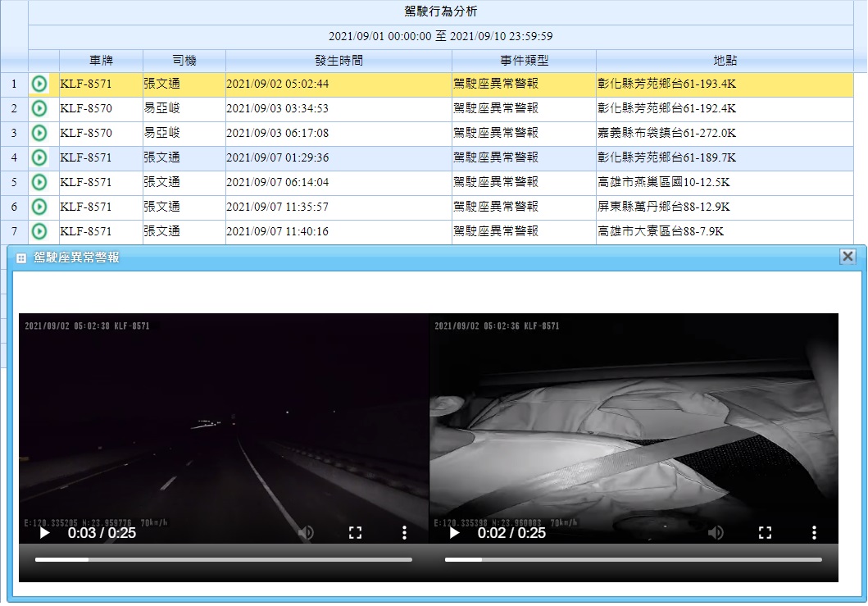Screen dimensions: 868x606
Task: Click location 彰化縣芳苑鄉台61-189.7K
Action: [x=666, y=157]
